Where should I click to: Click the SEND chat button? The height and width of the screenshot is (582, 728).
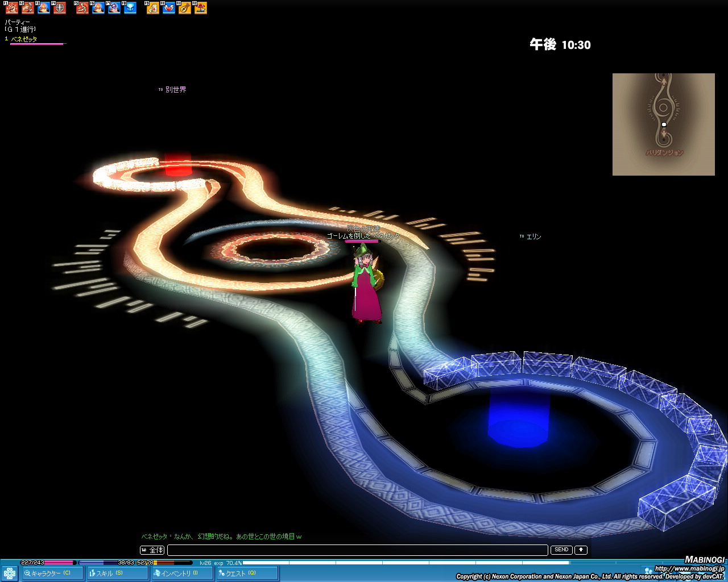(x=561, y=550)
